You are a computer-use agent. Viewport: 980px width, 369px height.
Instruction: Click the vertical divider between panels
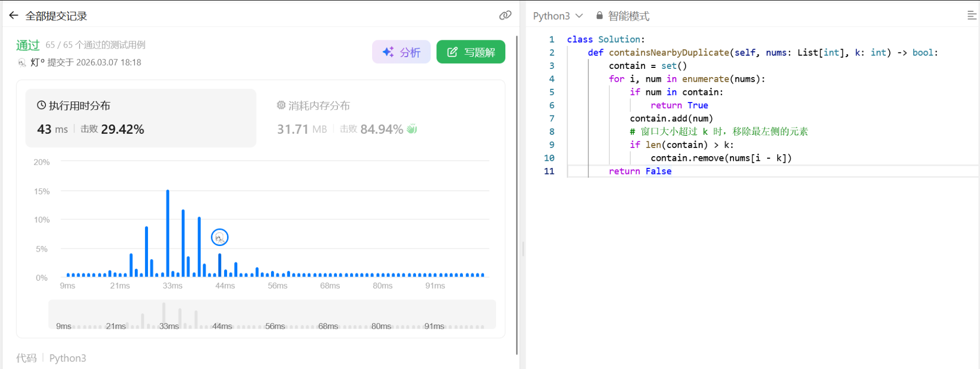click(x=523, y=249)
